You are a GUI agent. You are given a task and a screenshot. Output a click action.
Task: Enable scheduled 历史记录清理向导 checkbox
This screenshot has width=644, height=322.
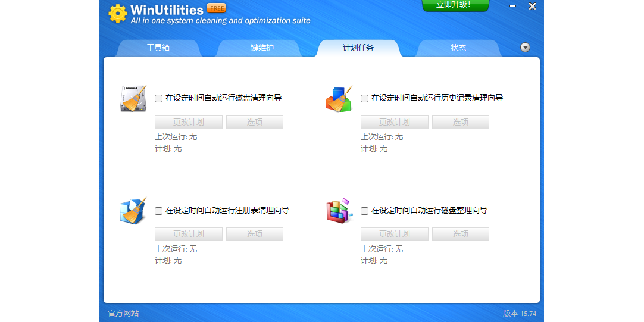point(364,98)
